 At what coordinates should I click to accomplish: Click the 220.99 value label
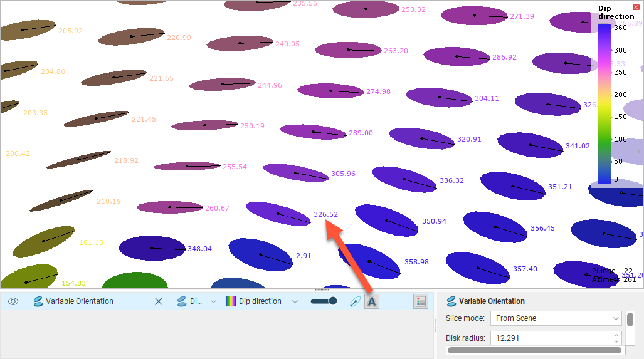pyautogui.click(x=179, y=38)
